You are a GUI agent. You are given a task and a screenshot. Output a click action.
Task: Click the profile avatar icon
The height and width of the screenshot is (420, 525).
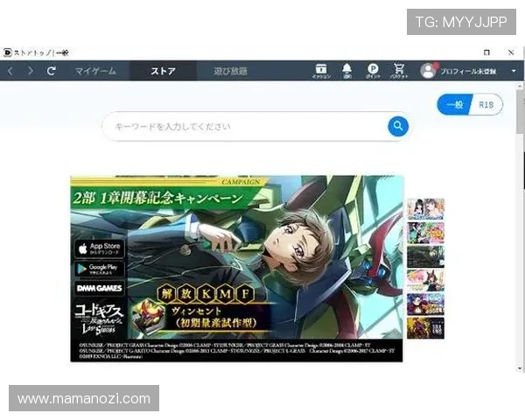point(428,71)
